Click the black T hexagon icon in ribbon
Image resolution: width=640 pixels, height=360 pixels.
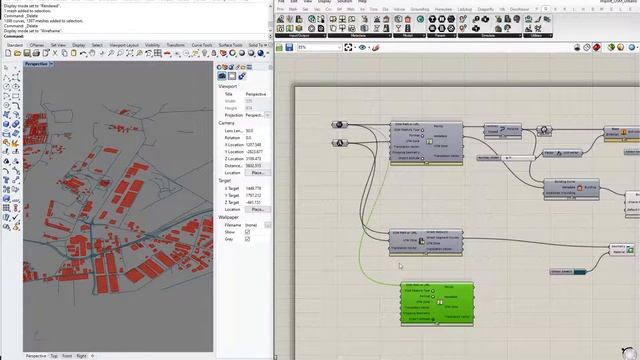tap(432, 19)
